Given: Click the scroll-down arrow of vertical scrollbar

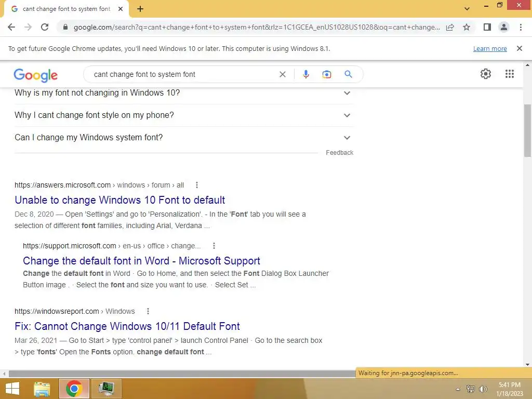Looking at the screenshot, I should (527, 364).
